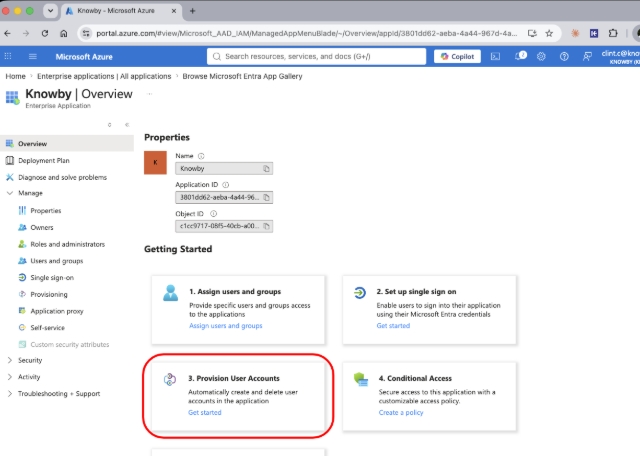
Task: Open the help question mark icon
Action: [564, 56]
